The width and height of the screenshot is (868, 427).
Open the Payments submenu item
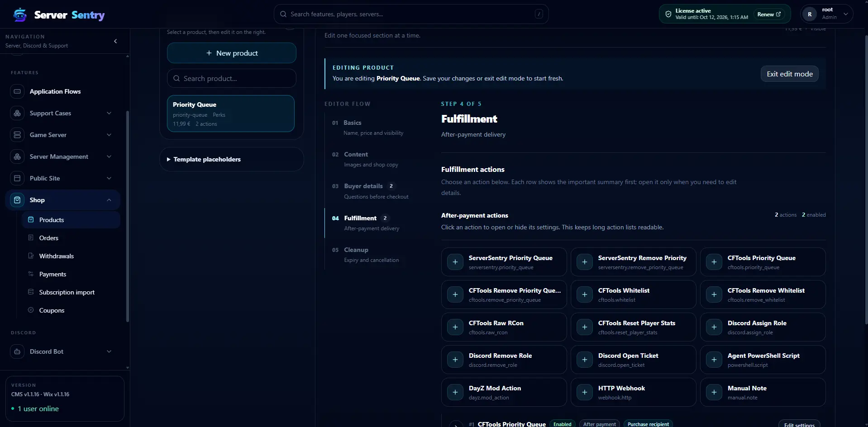(71, 274)
